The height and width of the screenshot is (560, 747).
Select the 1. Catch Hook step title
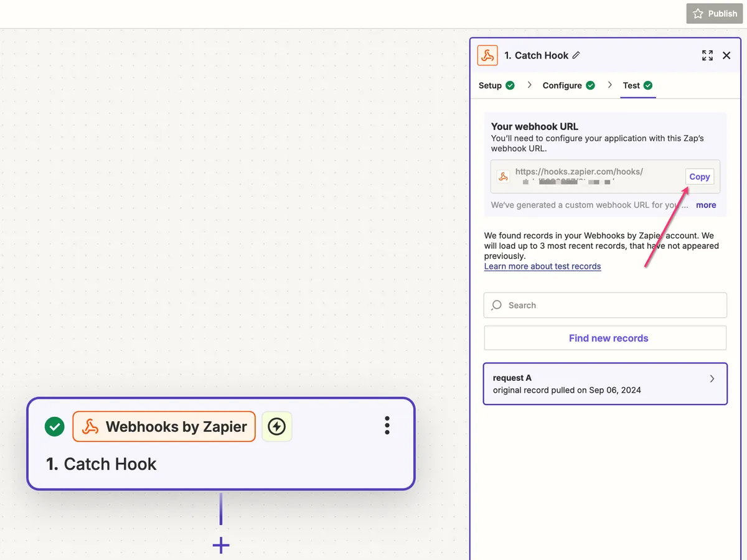point(101,464)
